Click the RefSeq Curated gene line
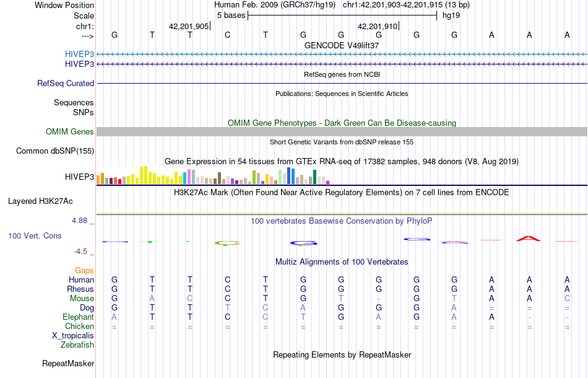The image size is (588, 378). tap(342, 83)
